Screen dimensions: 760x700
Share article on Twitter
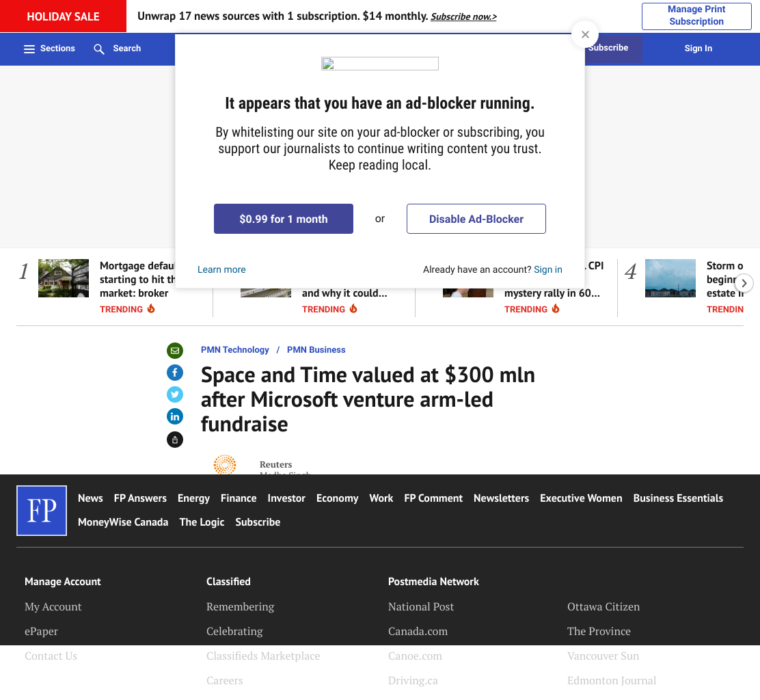[x=175, y=394]
